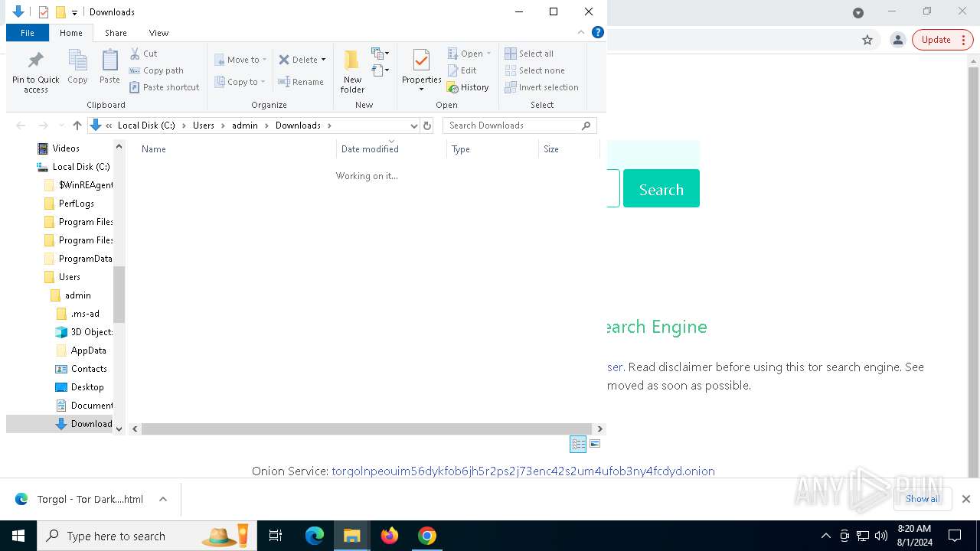
Task: Switch to details view layout icon
Action: click(x=578, y=444)
